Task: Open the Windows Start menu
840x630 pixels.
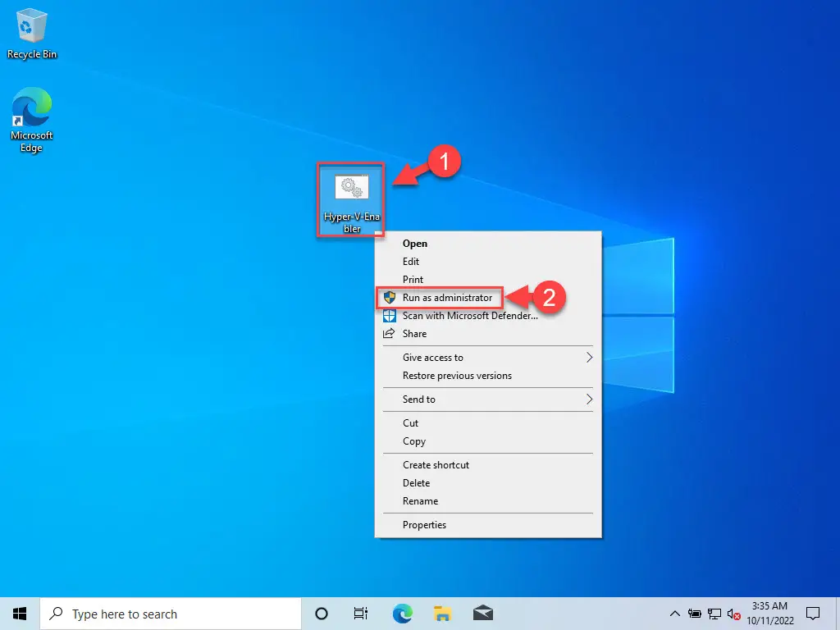Action: click(20, 614)
